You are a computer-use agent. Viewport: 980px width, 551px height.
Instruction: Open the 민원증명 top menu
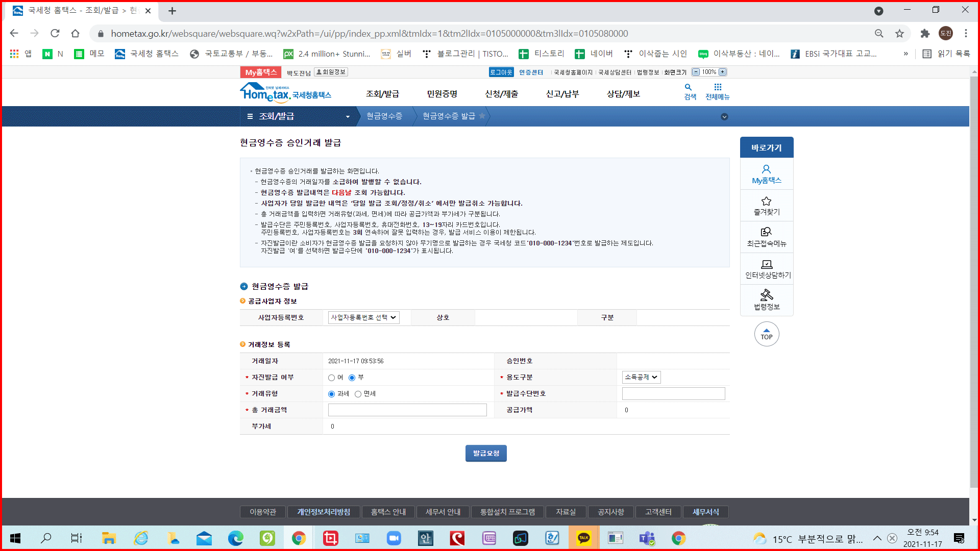point(442,94)
